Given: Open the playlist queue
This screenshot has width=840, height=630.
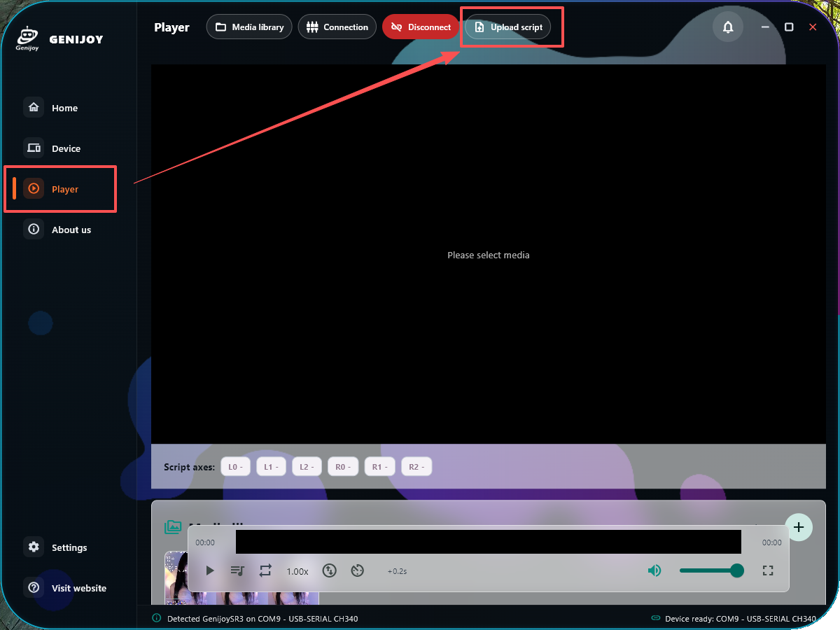Looking at the screenshot, I should 237,570.
